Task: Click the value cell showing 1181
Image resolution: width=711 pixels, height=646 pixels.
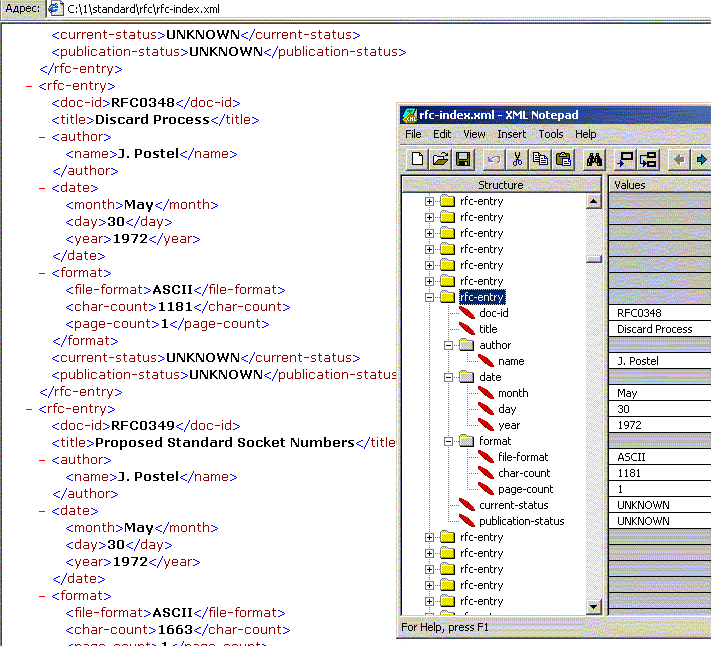Action: (x=660, y=472)
